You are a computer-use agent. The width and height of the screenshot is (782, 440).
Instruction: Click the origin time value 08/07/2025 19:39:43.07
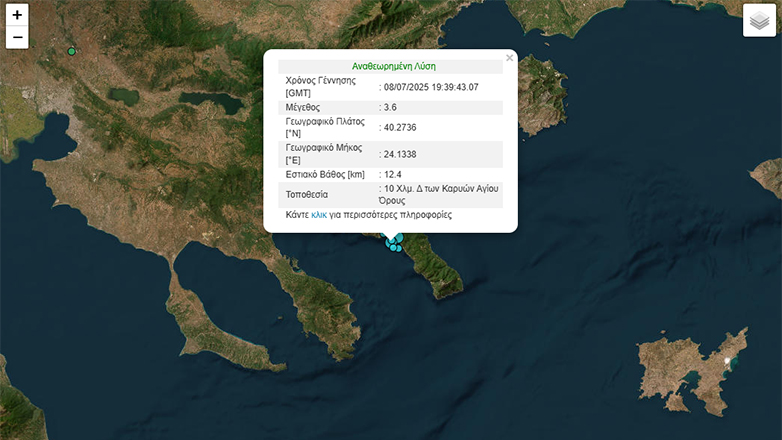tap(432, 87)
